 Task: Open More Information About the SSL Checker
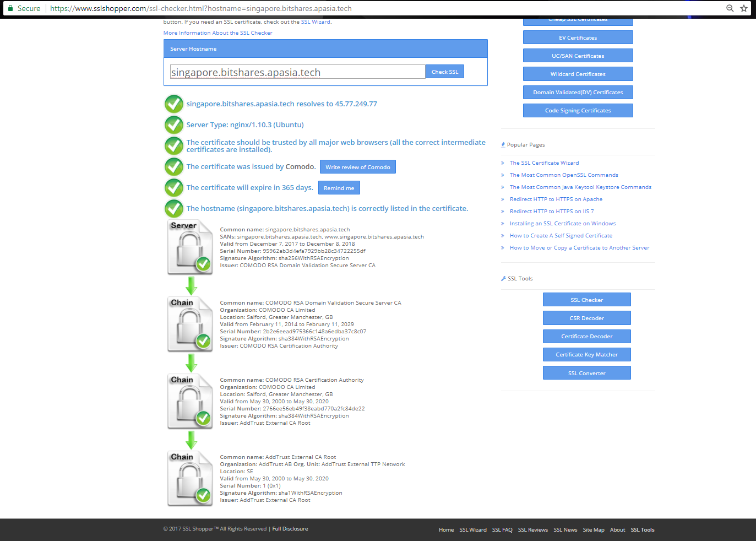(218, 33)
